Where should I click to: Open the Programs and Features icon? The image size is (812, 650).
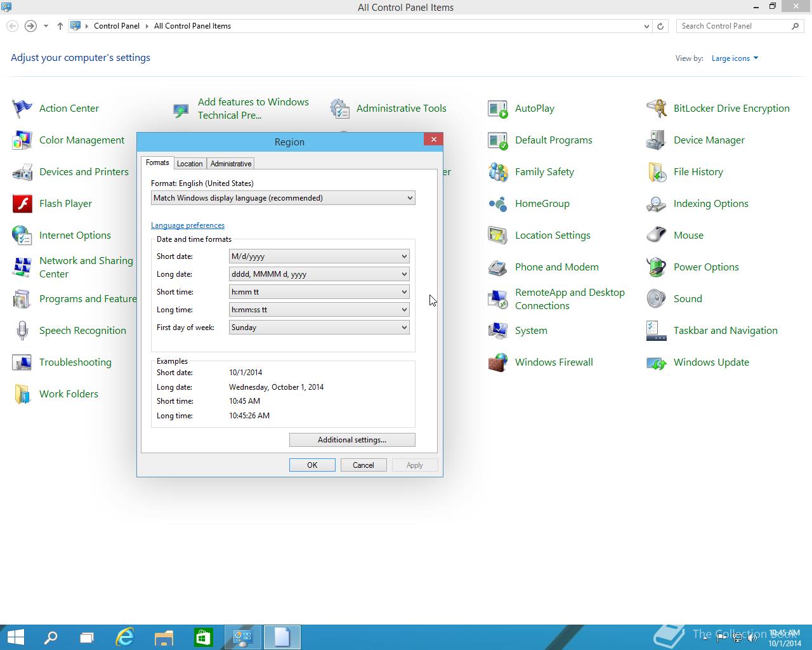[22, 299]
